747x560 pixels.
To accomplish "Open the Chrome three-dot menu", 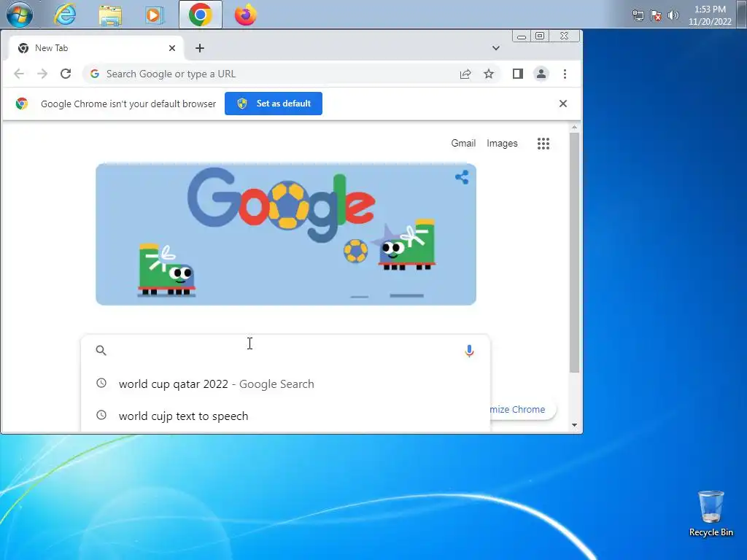I will (565, 74).
